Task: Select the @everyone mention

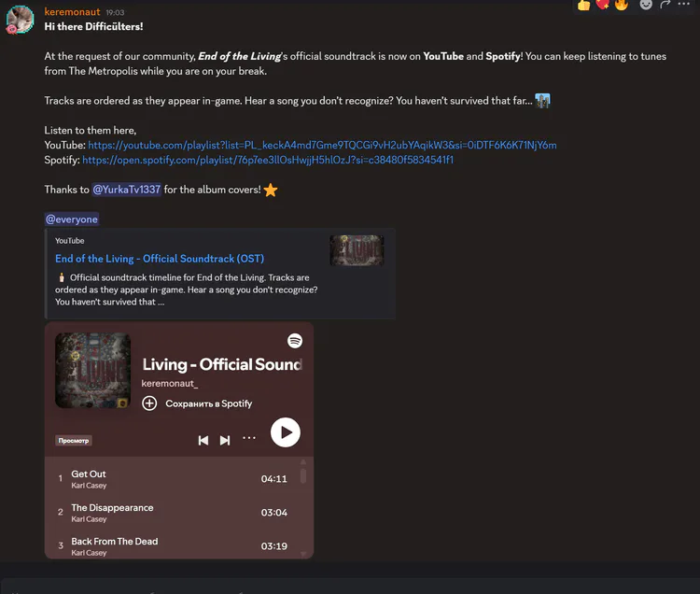Action: point(72,219)
